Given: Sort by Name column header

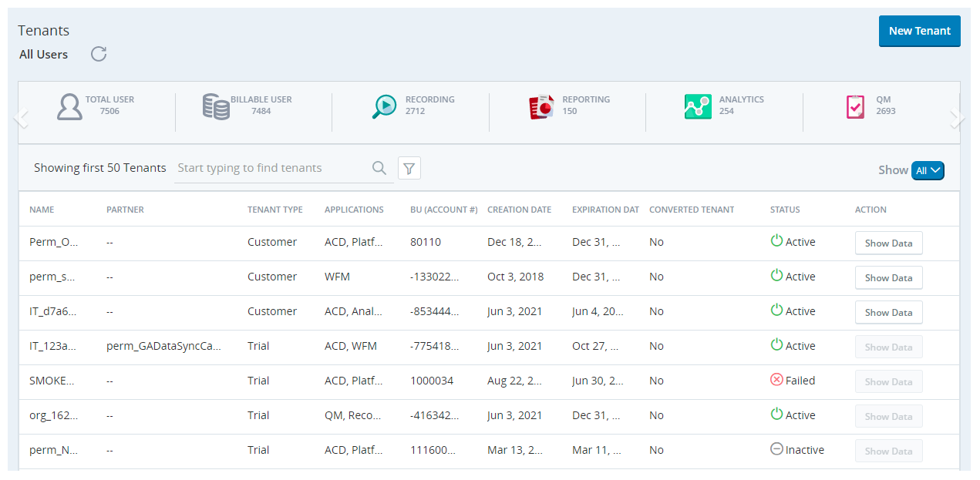Looking at the screenshot, I should coord(42,210).
